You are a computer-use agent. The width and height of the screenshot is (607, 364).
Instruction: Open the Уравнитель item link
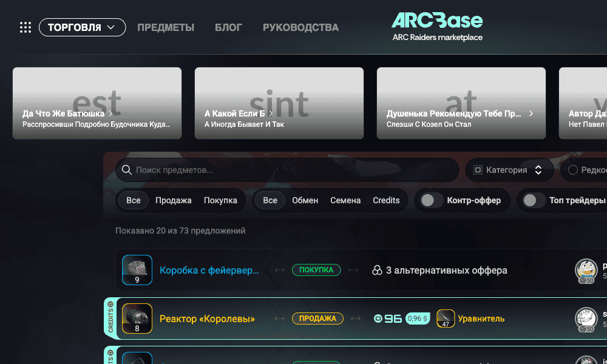[481, 318]
